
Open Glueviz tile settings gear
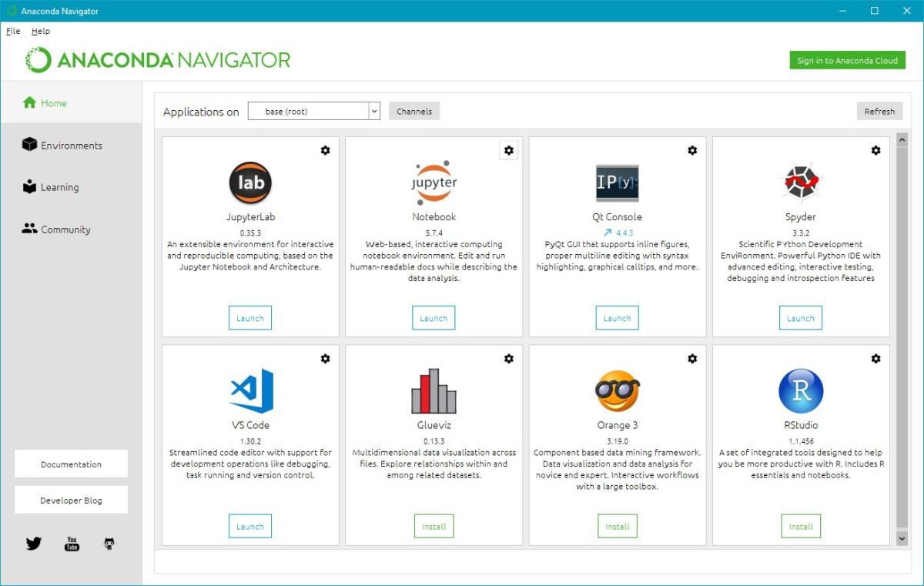tap(508, 359)
